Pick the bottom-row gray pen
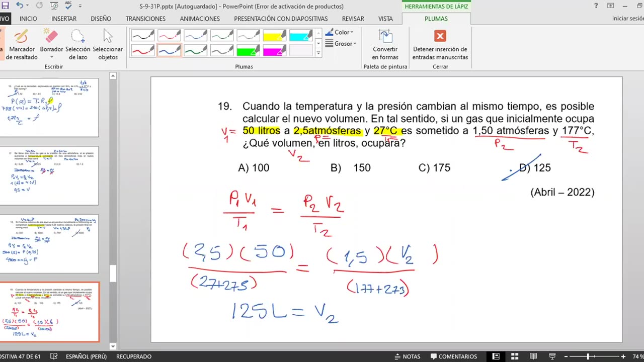The image size is (644, 362). pyautogui.click(x=221, y=50)
